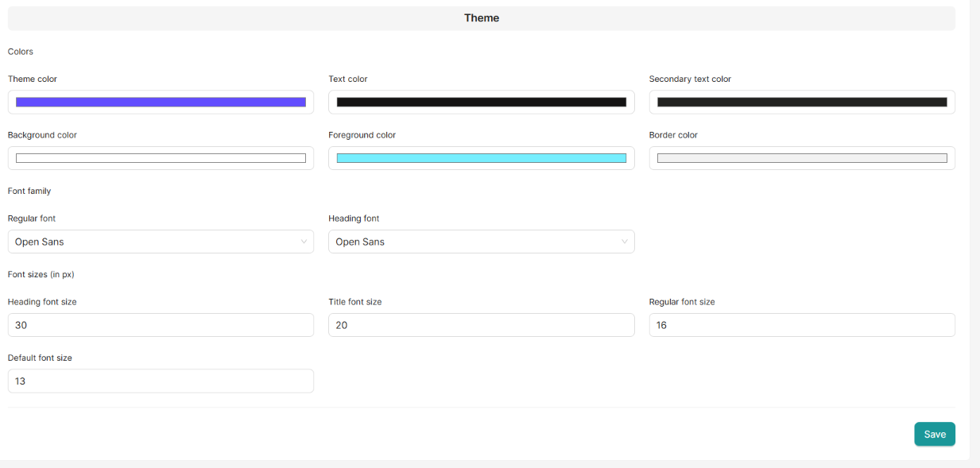Click the Heading font size field

tap(161, 325)
